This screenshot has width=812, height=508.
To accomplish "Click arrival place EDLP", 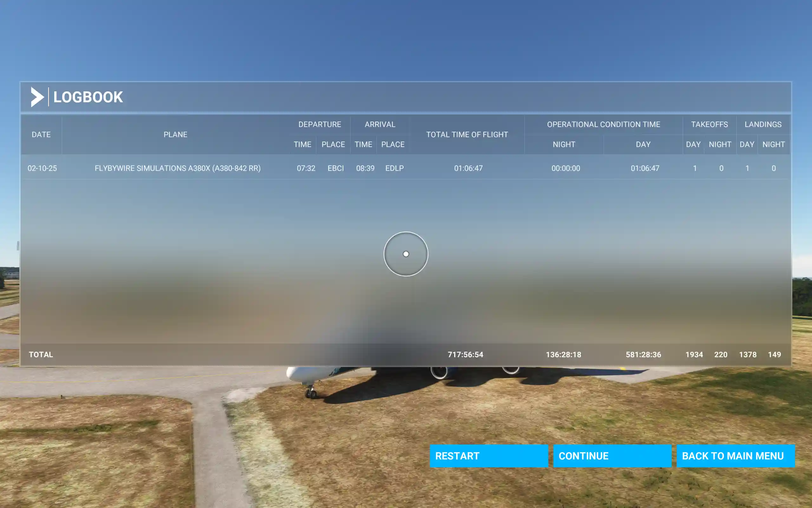I will [394, 168].
